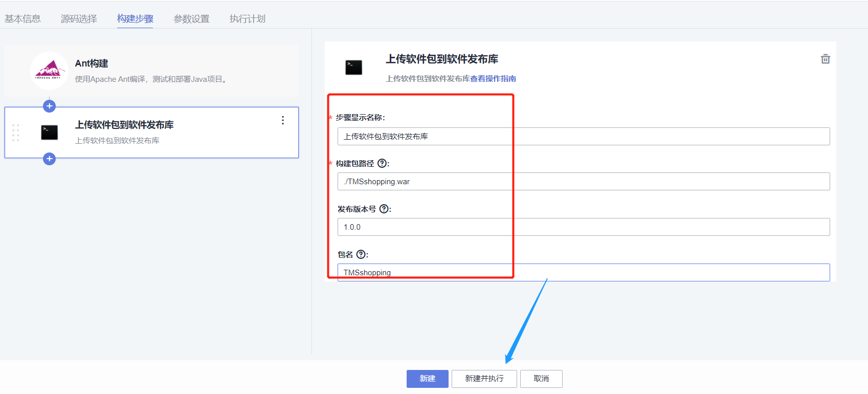Select the 上传软件包到软件发布库 step title in left list

pos(124,125)
